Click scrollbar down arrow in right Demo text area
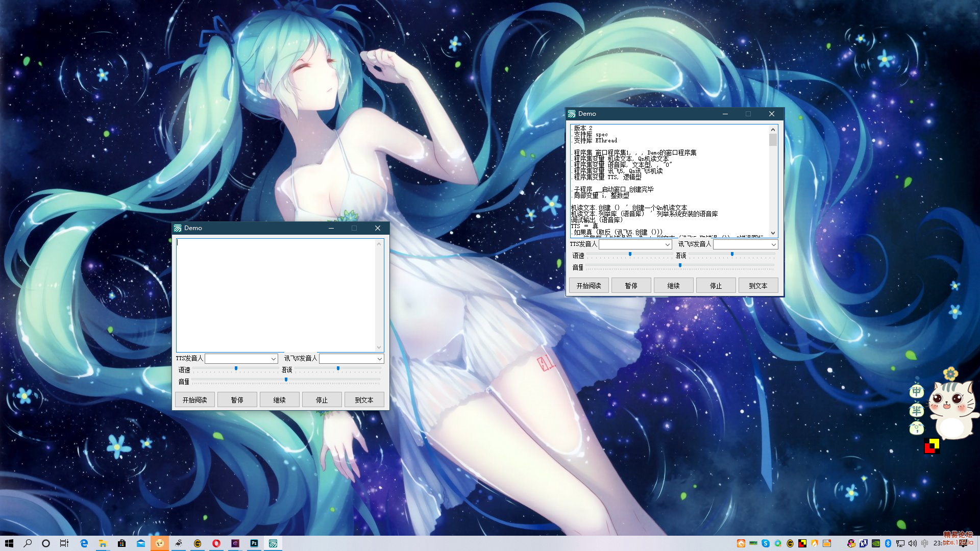The image size is (980, 551). coord(773,233)
